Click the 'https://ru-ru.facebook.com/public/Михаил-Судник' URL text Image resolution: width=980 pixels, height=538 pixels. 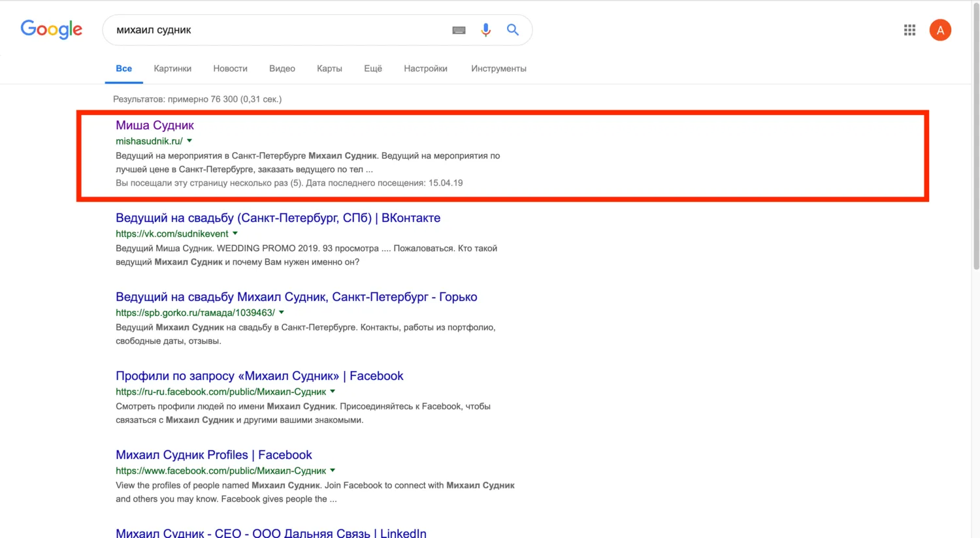tap(221, 392)
